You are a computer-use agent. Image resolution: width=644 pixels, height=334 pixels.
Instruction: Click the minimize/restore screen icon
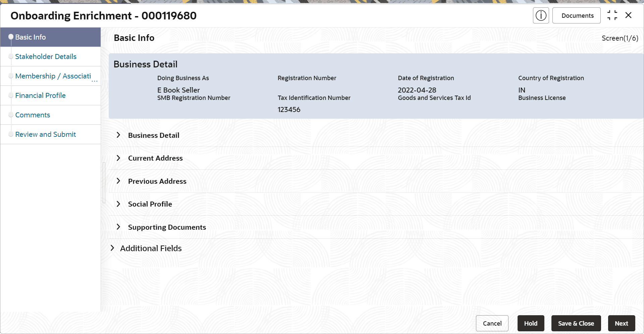[612, 15]
